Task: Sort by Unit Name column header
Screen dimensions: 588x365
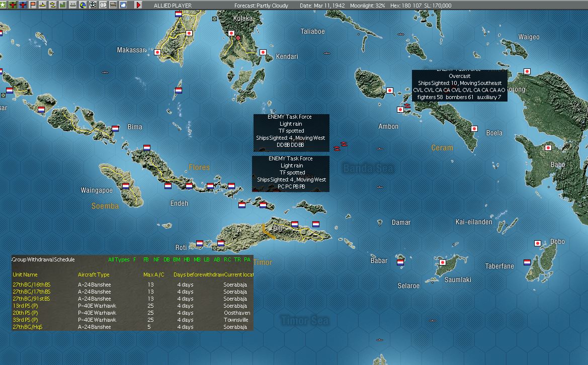Action: point(25,275)
